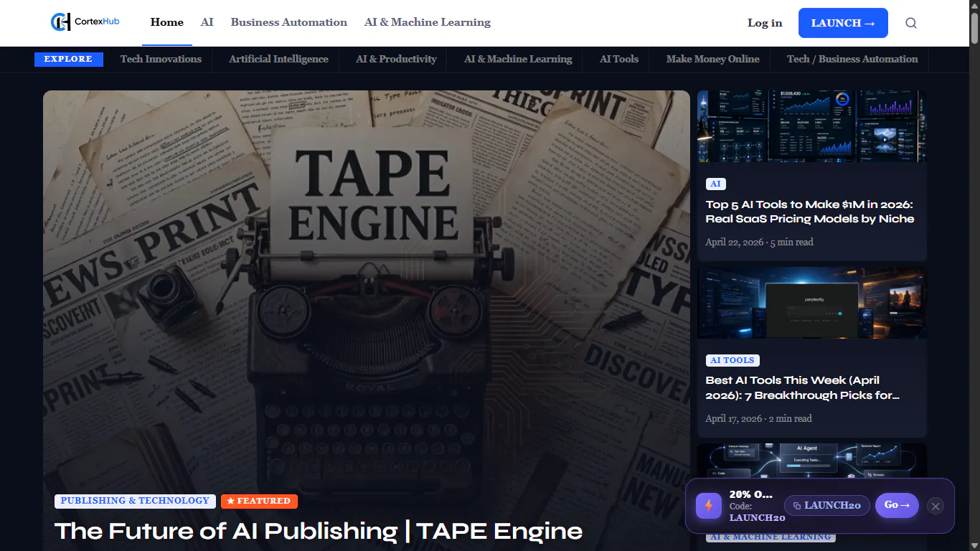Visit the Make Money Online category
This screenshot has height=551, width=980.
(x=712, y=59)
